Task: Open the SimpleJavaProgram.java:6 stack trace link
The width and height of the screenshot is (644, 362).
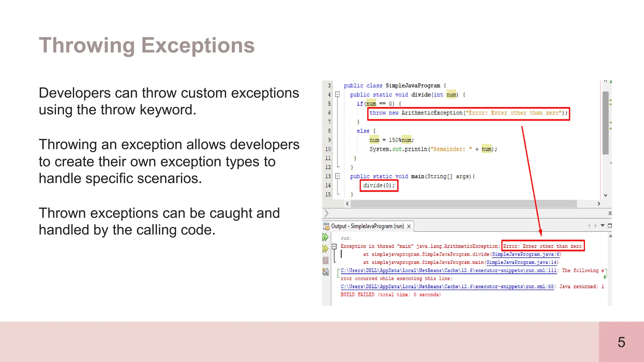Action: 526,255
